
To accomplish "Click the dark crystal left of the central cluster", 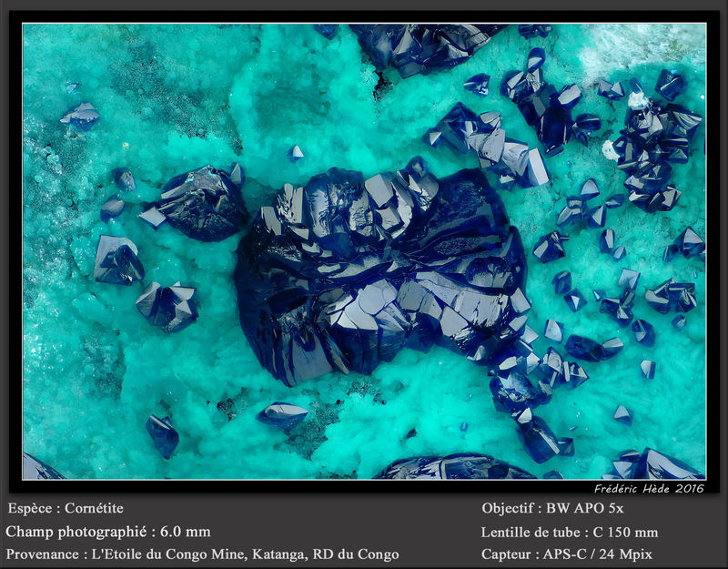I will pyautogui.click(x=199, y=203).
